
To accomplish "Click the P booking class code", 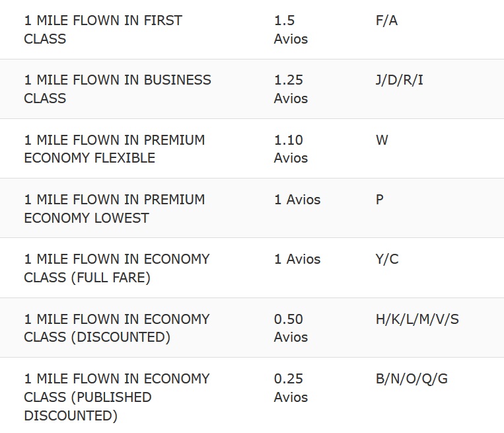I will tap(380, 200).
